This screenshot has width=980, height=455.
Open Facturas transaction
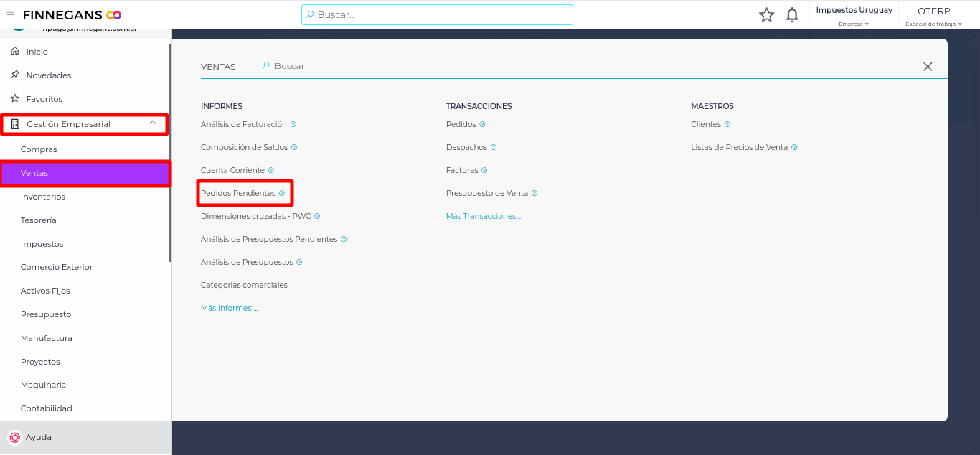pos(462,170)
